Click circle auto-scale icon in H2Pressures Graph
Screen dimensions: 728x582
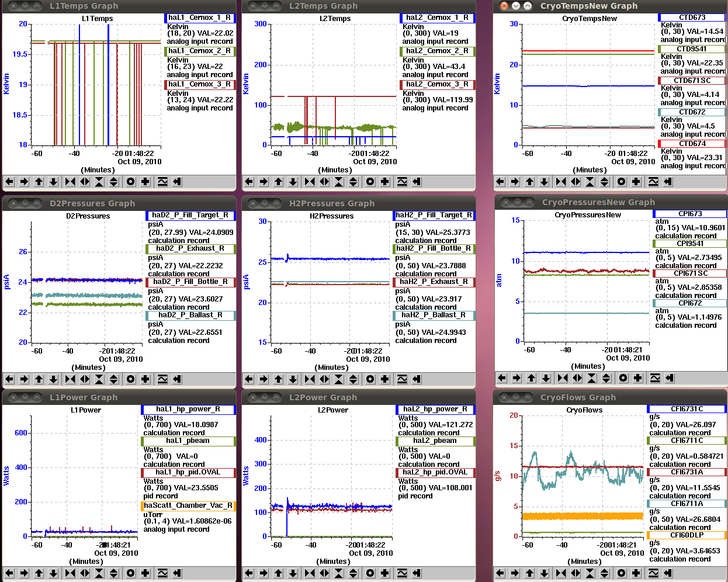(x=370, y=379)
